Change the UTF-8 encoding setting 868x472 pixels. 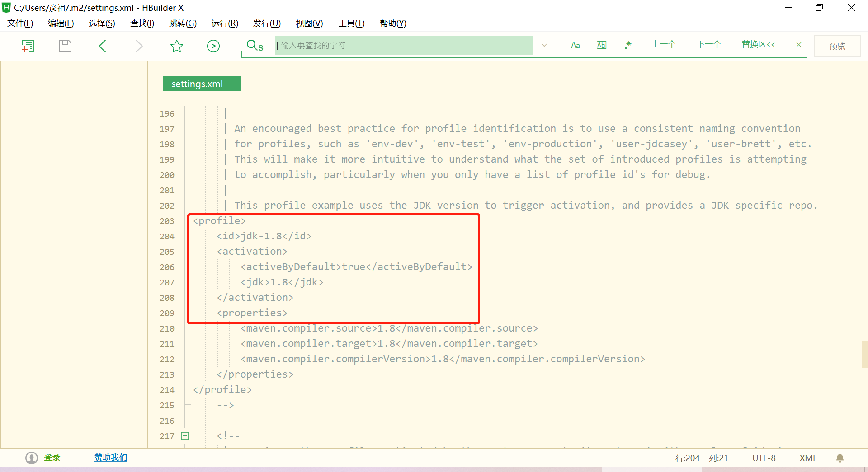pyautogui.click(x=764, y=458)
